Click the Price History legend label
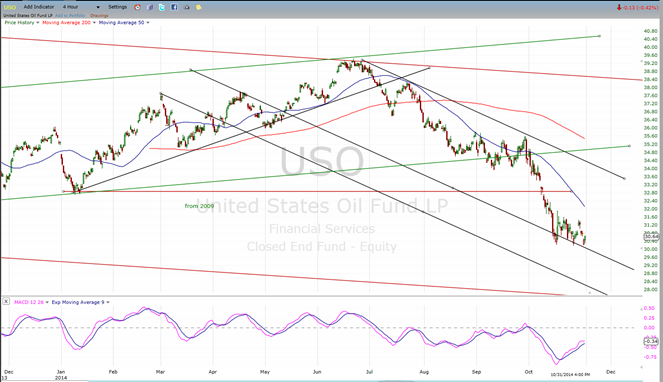 coord(19,23)
